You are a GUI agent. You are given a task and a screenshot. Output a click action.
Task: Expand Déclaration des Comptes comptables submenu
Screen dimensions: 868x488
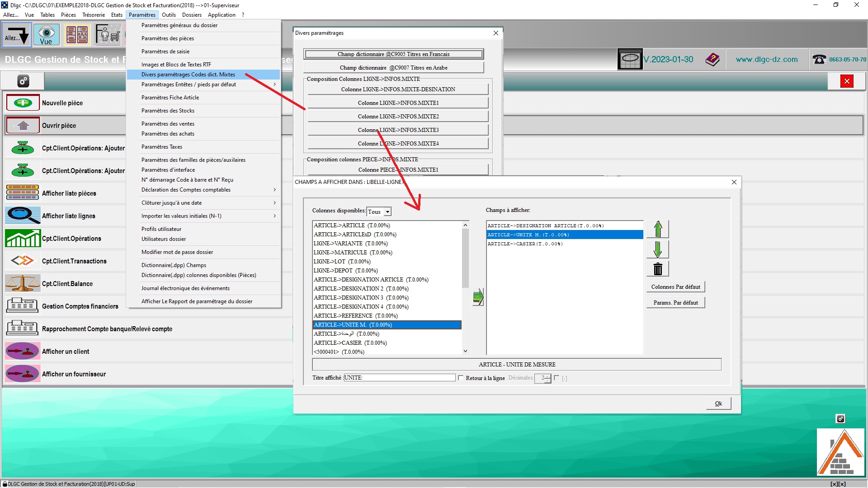[203, 190]
